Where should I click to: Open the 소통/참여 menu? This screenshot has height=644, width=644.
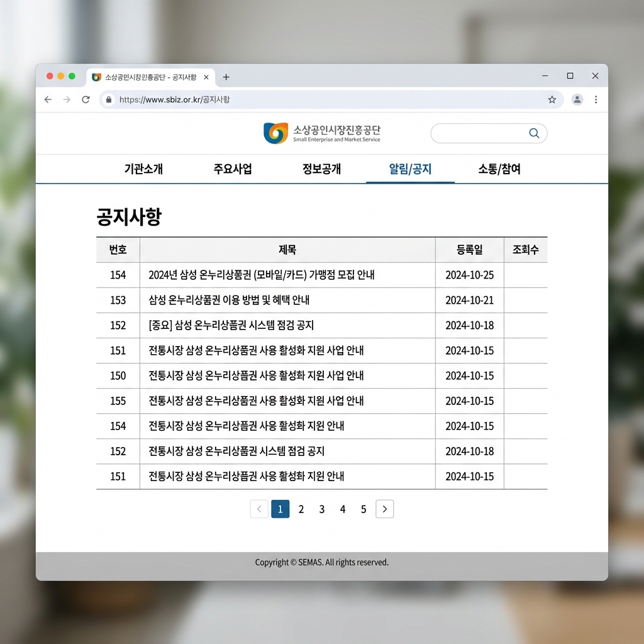pyautogui.click(x=499, y=169)
